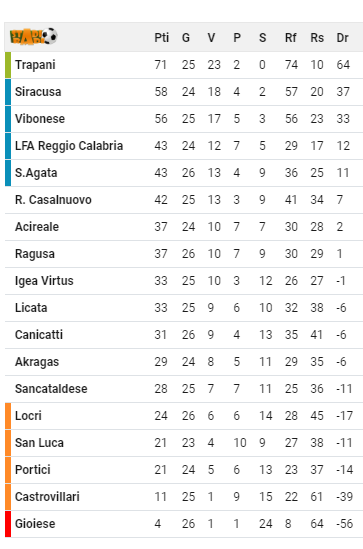Open the Trapani team row

tap(184, 65)
